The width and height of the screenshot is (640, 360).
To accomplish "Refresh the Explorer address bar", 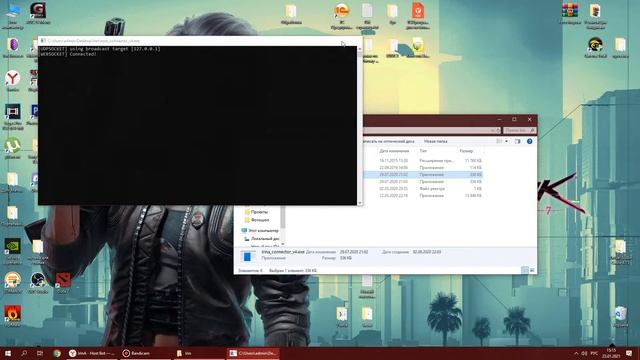I will click(x=498, y=130).
